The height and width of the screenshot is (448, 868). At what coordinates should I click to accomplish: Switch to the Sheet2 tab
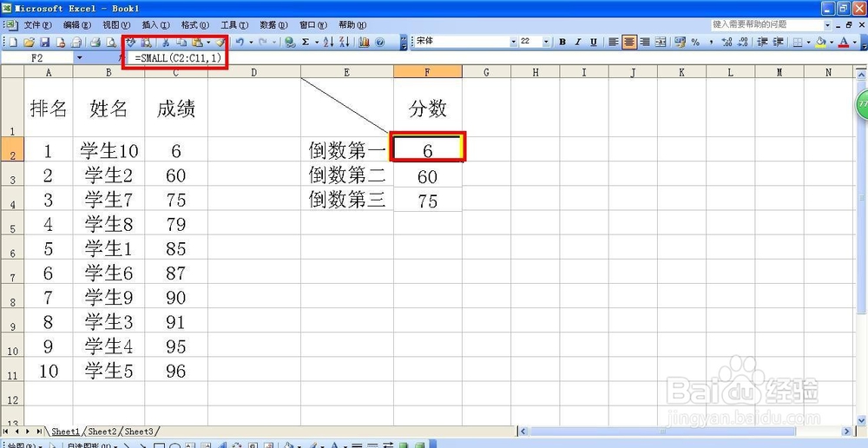coord(102,432)
